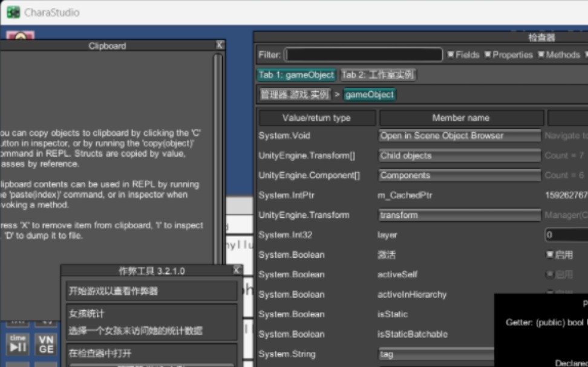Viewport: 588px width, 367px height.
Task: Select the activeInHierarchy member name
Action: (412, 294)
